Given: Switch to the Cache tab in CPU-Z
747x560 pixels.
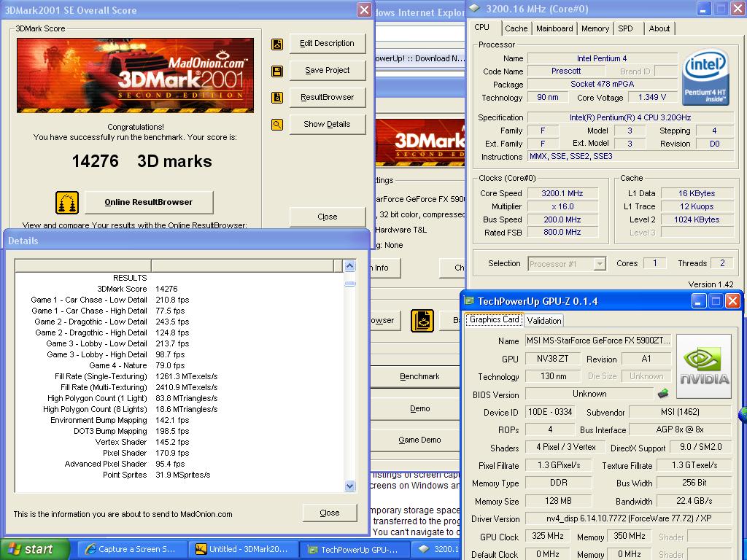Looking at the screenshot, I should coord(516,28).
